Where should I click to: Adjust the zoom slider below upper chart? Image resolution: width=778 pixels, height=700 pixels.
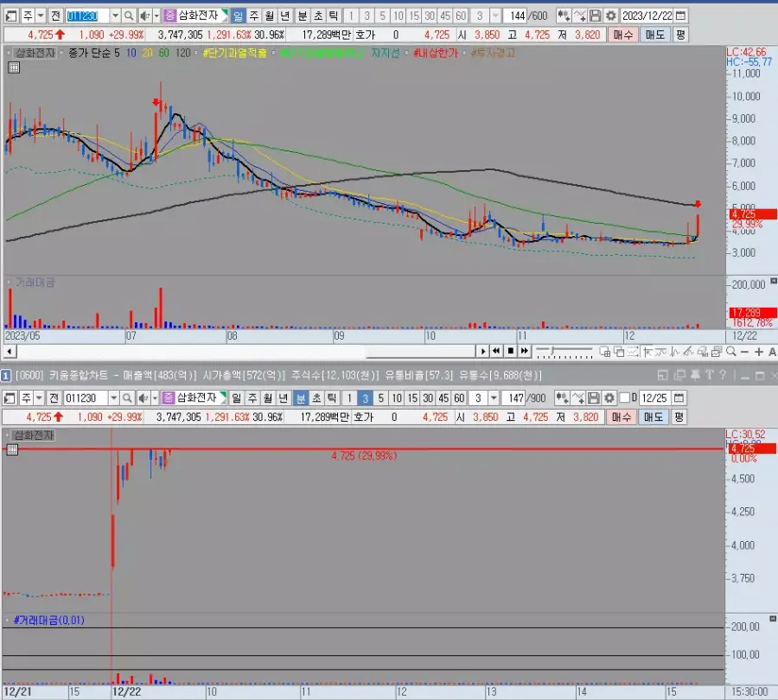click(564, 352)
